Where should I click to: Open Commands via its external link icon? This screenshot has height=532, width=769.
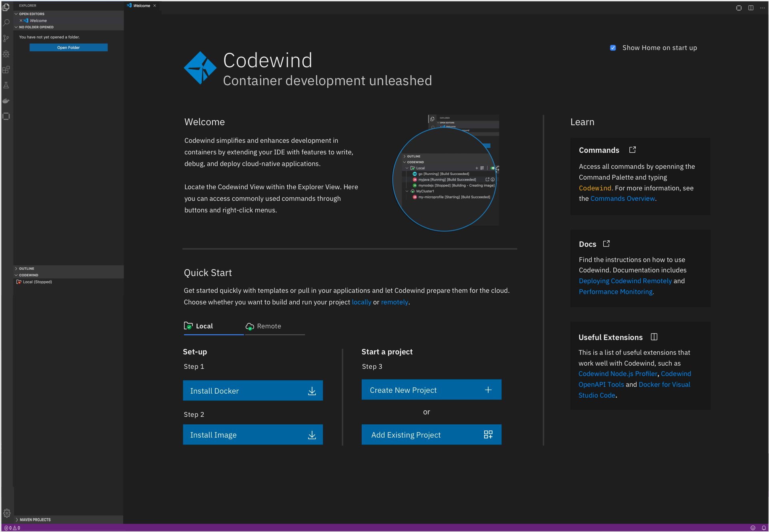(x=632, y=149)
